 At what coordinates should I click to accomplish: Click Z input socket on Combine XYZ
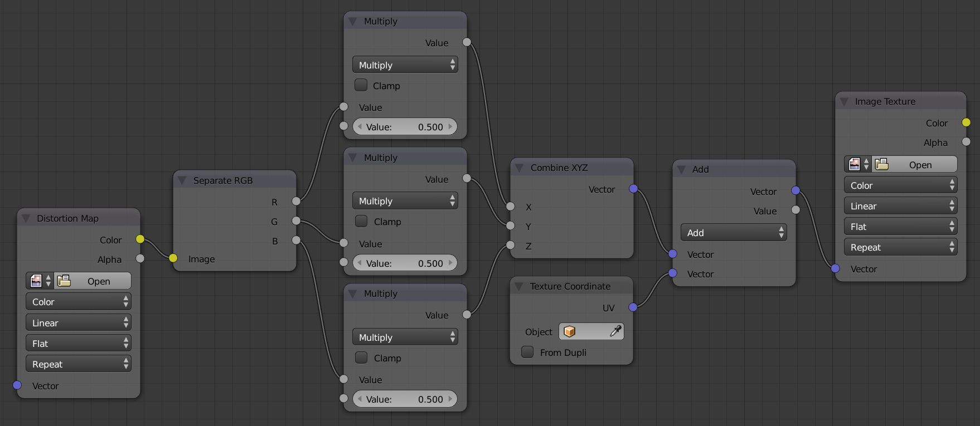(x=511, y=245)
